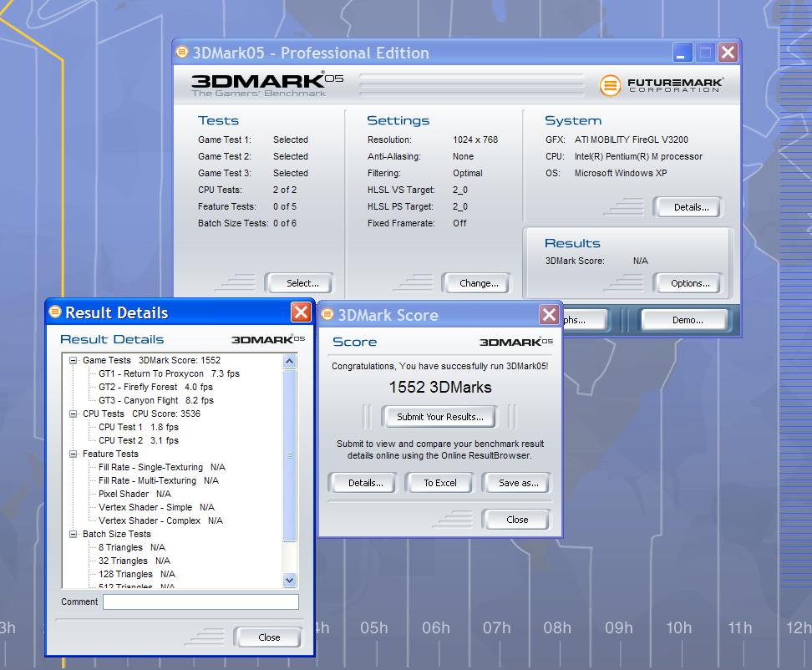Click the 06h marker on the timeline
This screenshot has height=670, width=812.
click(435, 628)
